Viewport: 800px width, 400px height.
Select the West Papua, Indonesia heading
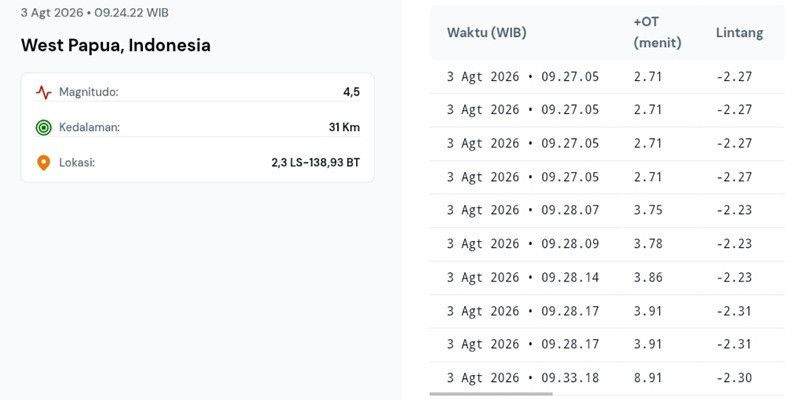pyautogui.click(x=116, y=45)
